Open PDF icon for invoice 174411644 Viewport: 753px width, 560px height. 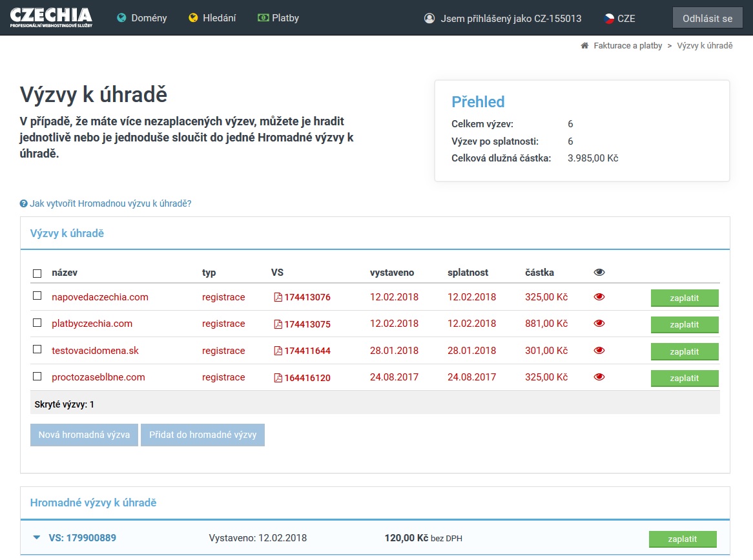[278, 351]
